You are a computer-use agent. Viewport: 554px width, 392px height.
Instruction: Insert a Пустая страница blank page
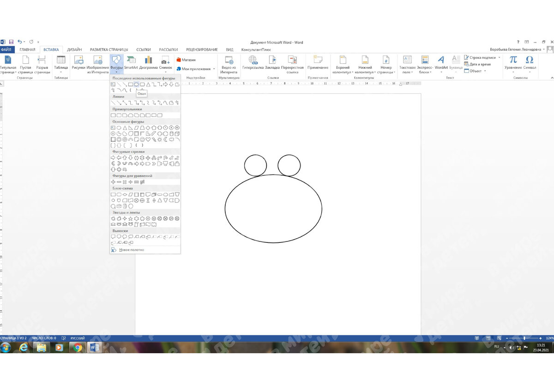click(25, 64)
